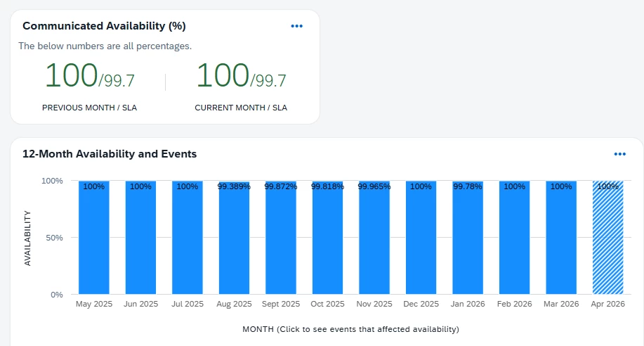This screenshot has height=346, width=644.
Task: Select the Sept 2025 bar showing 99.872%
Action: [281, 239]
